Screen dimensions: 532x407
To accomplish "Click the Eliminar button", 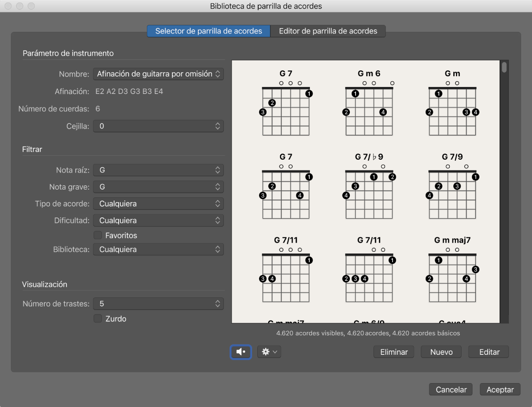I will (x=394, y=352).
